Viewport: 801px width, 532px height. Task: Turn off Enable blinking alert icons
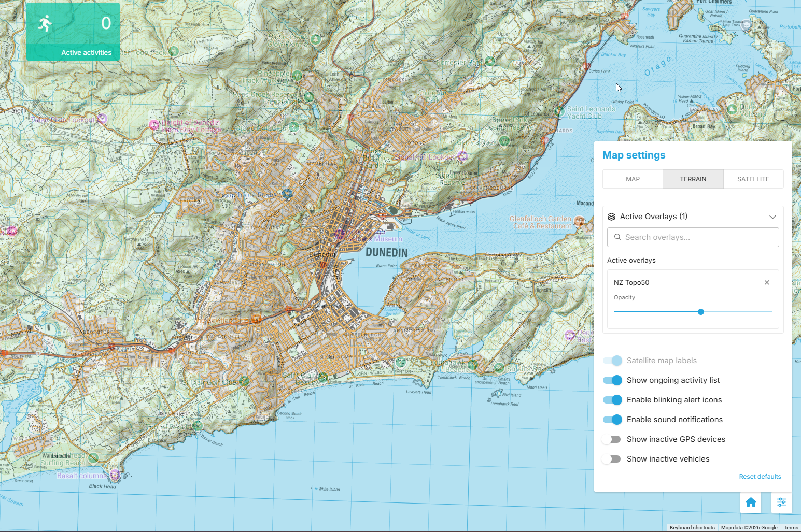point(612,400)
